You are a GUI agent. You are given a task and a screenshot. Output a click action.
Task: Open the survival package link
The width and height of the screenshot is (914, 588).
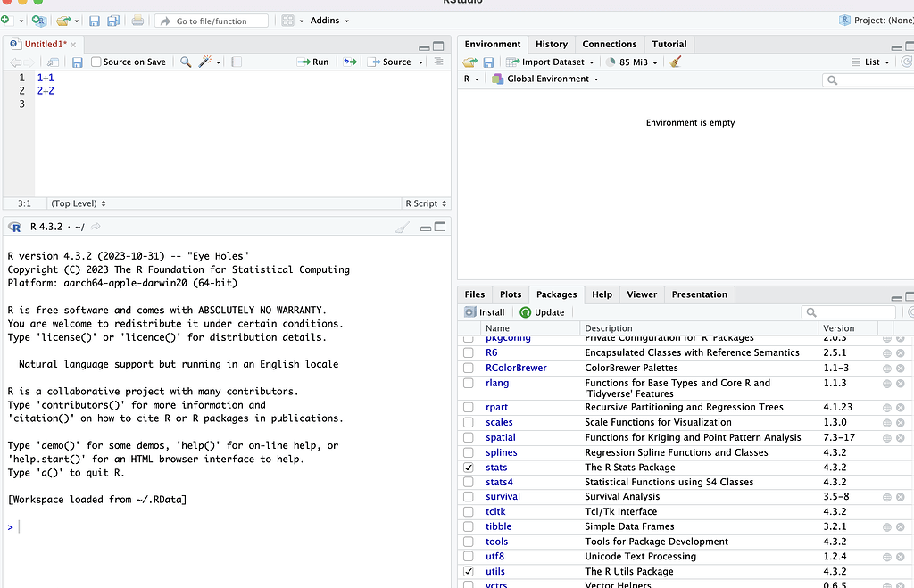pos(503,496)
